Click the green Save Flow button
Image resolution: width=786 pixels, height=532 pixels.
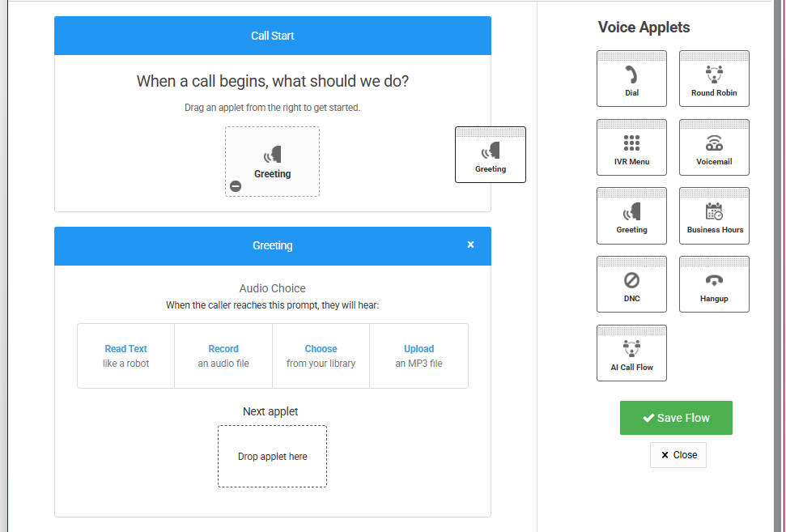click(x=676, y=418)
